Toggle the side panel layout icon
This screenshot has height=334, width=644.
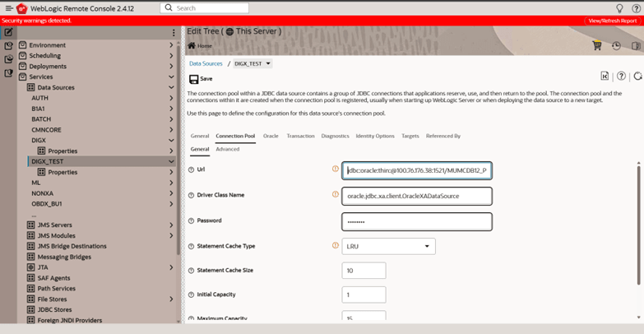636,46
